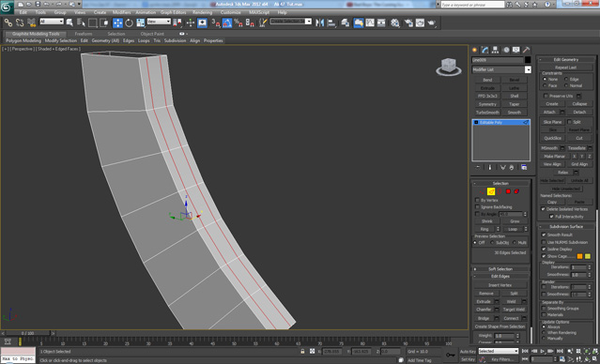This screenshot has height=364, width=600.
Task: Click the Mirror tool icon
Action: click(x=319, y=23)
